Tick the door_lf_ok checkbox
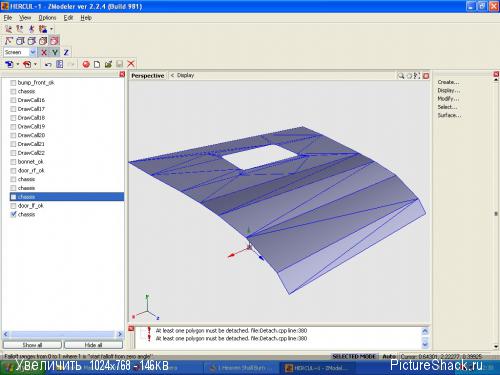This screenshot has height=375, width=500. pyautogui.click(x=13, y=206)
